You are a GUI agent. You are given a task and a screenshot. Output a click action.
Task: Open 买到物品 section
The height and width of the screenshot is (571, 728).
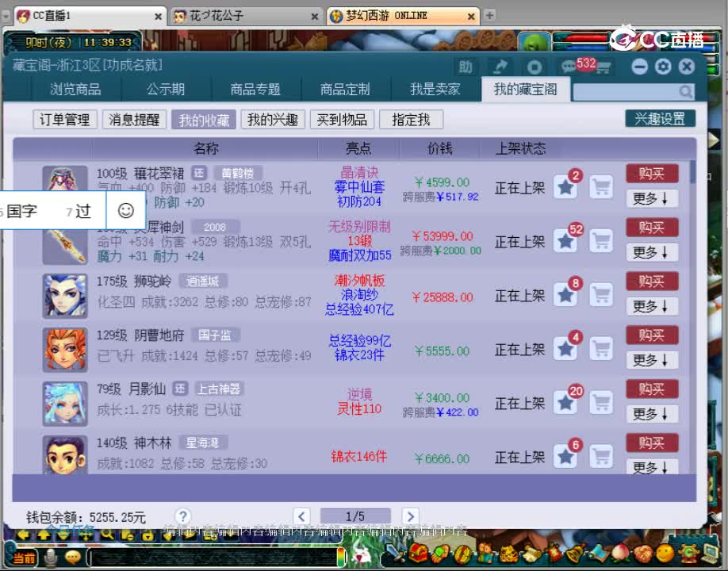pos(342,120)
